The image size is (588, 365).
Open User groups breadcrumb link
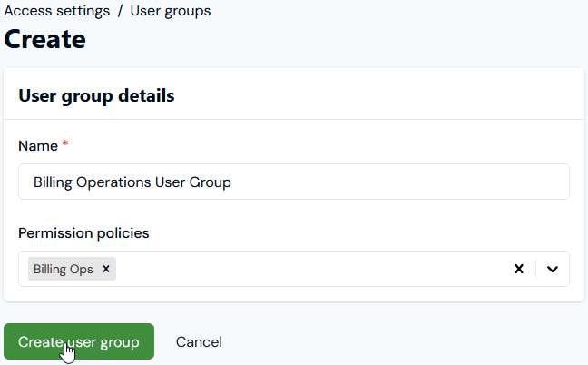click(x=171, y=11)
